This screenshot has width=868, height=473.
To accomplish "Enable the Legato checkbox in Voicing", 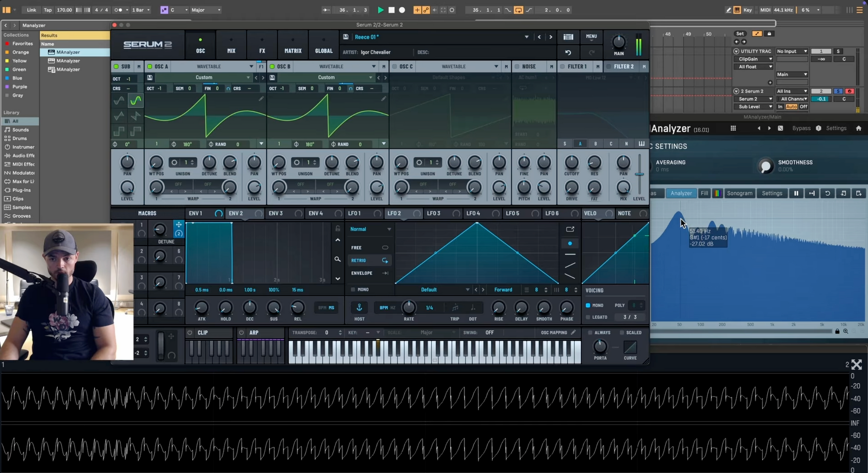I will point(588,317).
